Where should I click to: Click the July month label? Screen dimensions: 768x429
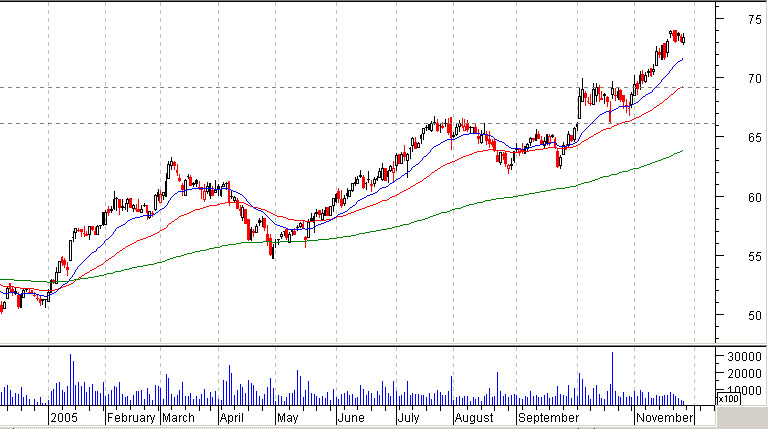(409, 418)
